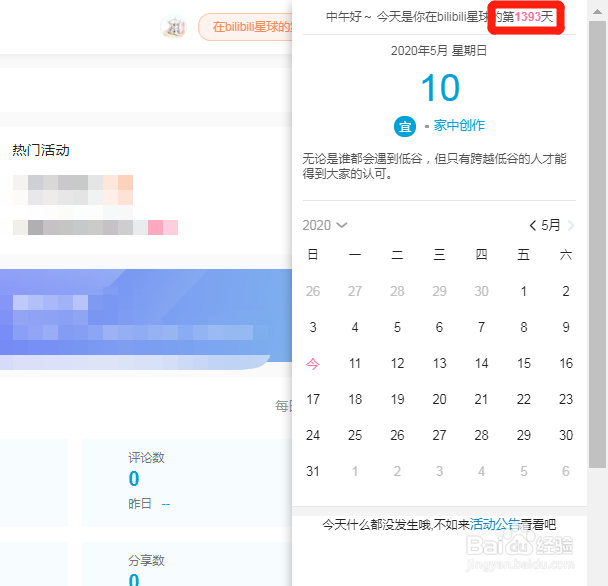
Task: Select greyed June 4 date
Action: click(x=481, y=472)
